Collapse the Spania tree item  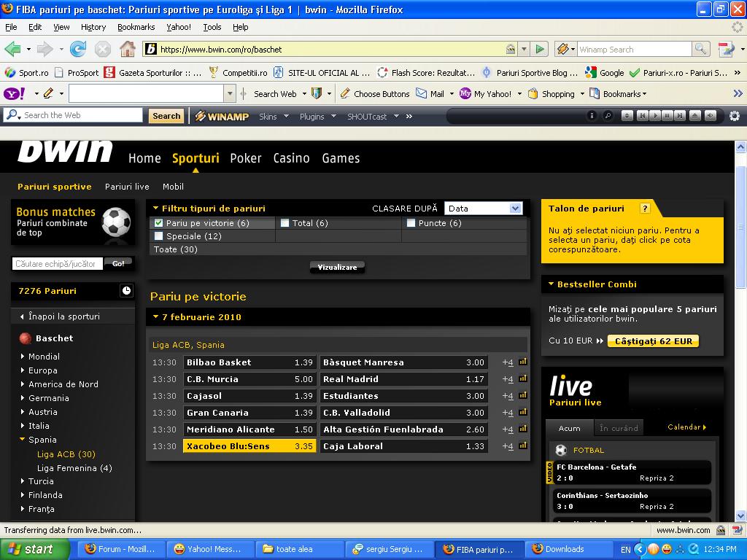pyautogui.click(x=23, y=440)
